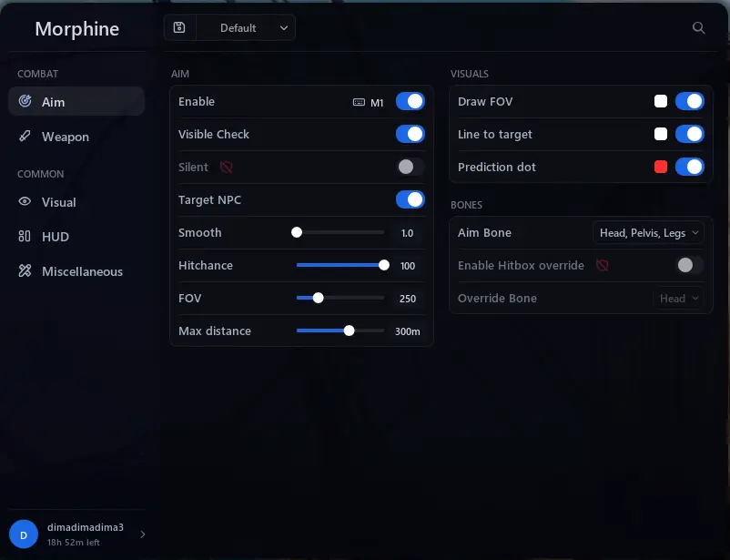Image resolution: width=730 pixels, height=560 pixels.
Task: Open the Default config dropdown
Action: click(246, 28)
